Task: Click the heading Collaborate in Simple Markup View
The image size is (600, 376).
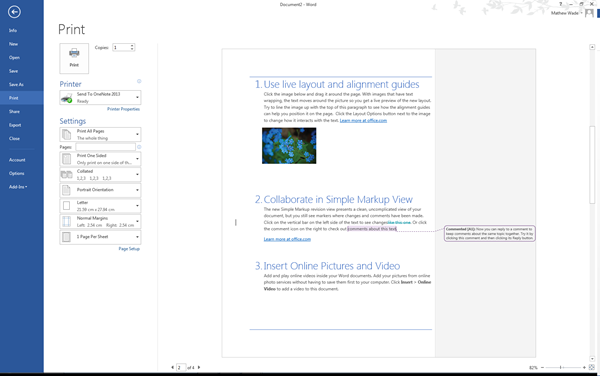Action: (x=338, y=200)
